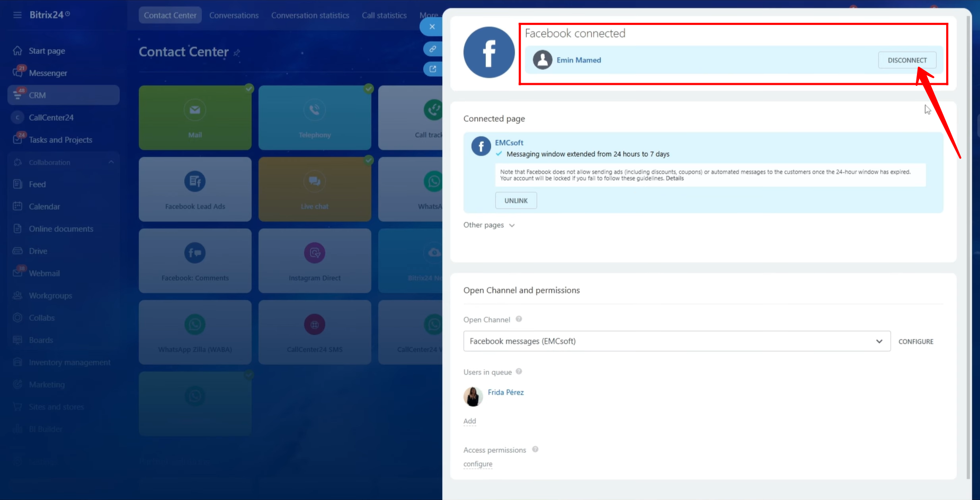Click the Add user link

pos(469,421)
